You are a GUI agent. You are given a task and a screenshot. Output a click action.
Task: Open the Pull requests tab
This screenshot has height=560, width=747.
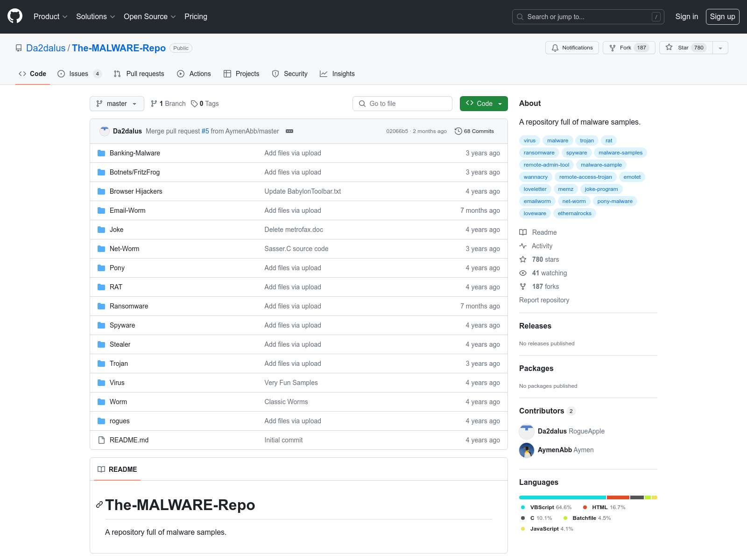[139, 74]
